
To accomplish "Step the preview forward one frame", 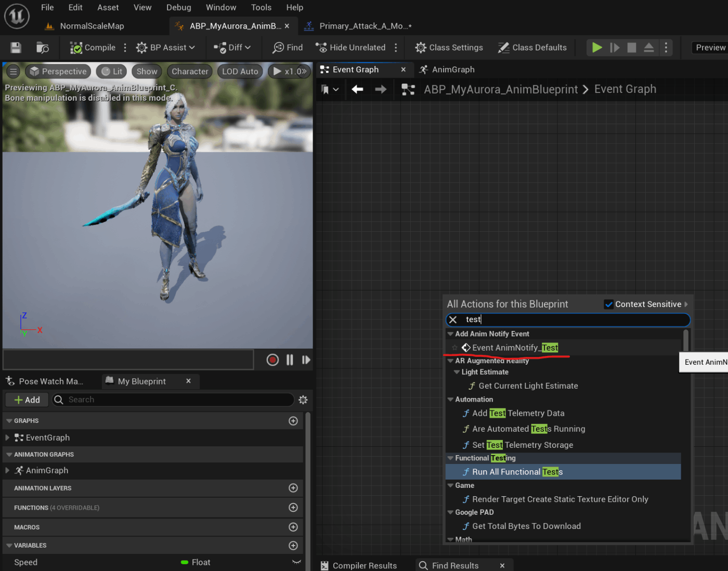I will click(x=306, y=360).
